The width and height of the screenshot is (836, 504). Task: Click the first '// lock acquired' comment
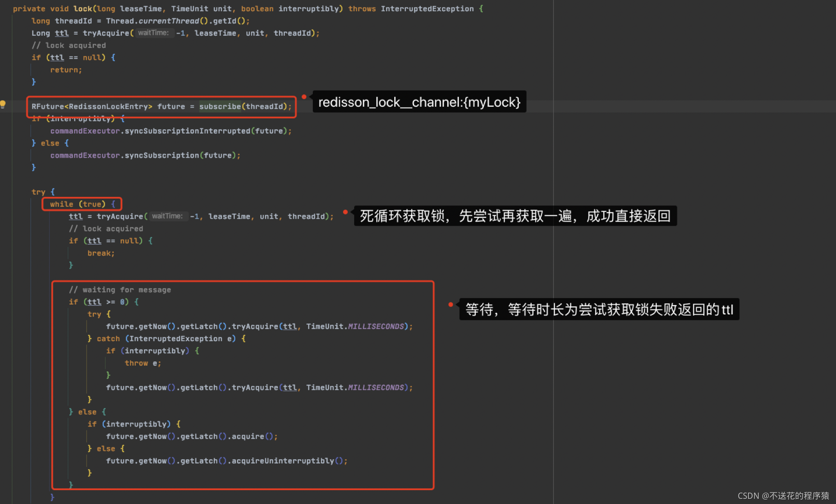[69, 45]
